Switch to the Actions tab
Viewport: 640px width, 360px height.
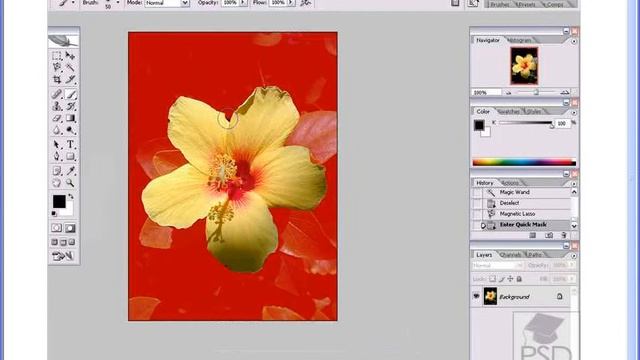pos(510,183)
